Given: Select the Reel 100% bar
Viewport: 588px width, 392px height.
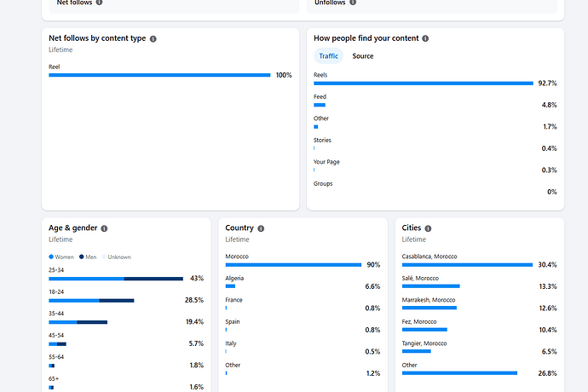Looking at the screenshot, I should (x=159, y=75).
